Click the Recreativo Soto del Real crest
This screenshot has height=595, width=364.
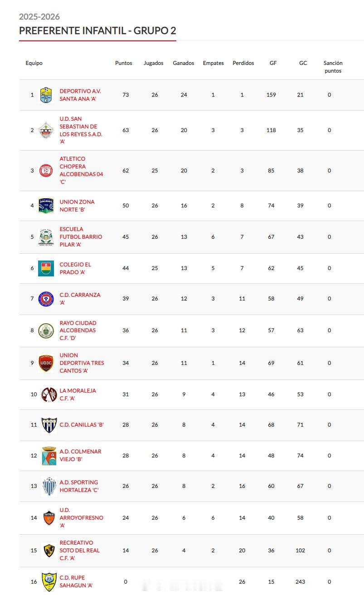coord(49,551)
